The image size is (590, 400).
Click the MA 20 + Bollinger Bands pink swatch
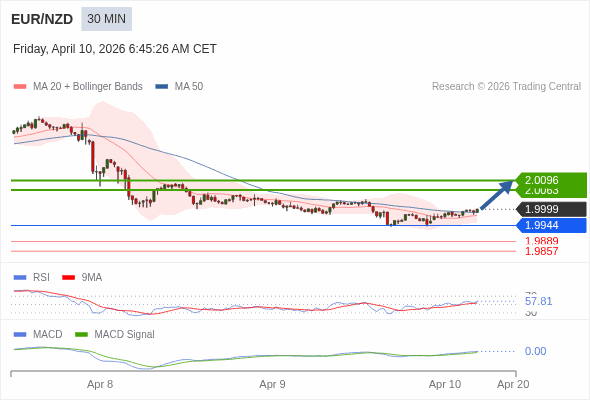click(20, 87)
